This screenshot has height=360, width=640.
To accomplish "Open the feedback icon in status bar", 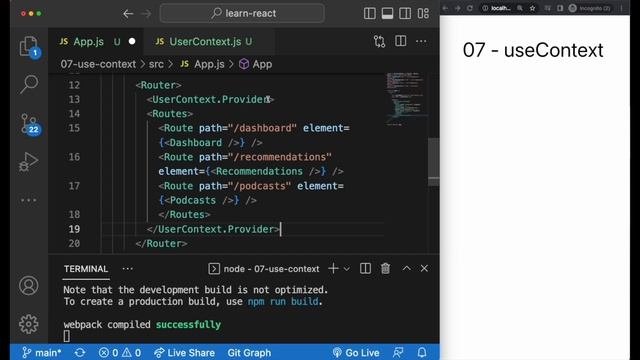I will [398, 353].
